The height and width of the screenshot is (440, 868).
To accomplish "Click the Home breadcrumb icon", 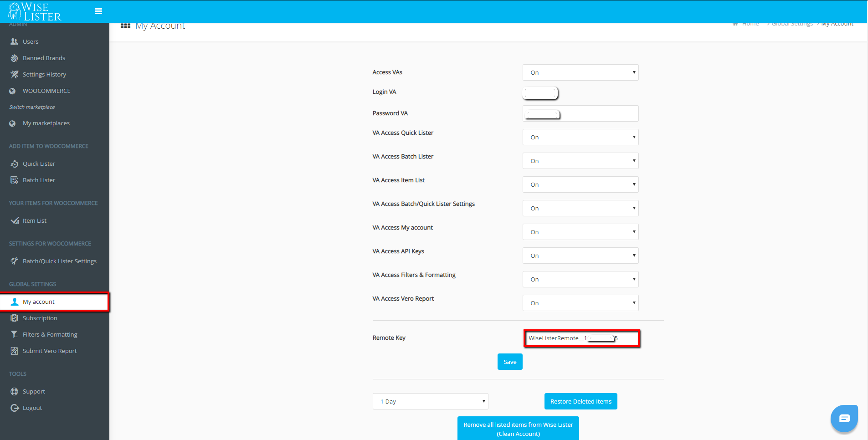I will point(735,24).
